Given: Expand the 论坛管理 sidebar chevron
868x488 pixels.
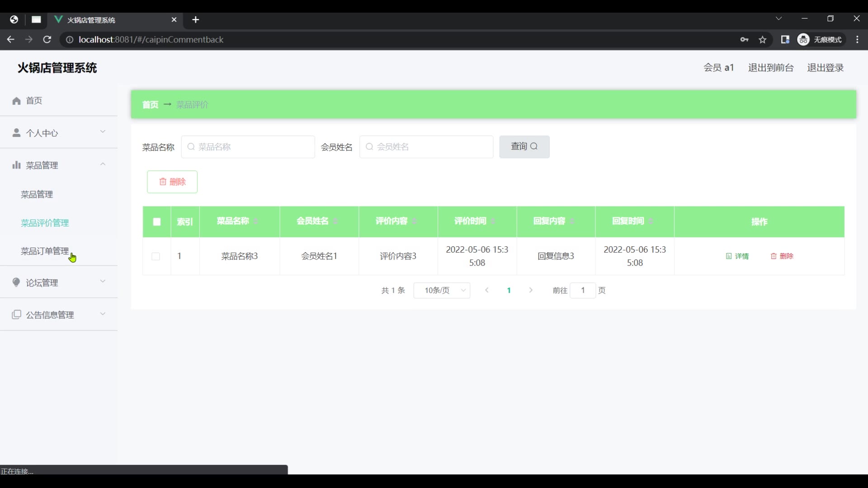Looking at the screenshot, I should pyautogui.click(x=103, y=282).
